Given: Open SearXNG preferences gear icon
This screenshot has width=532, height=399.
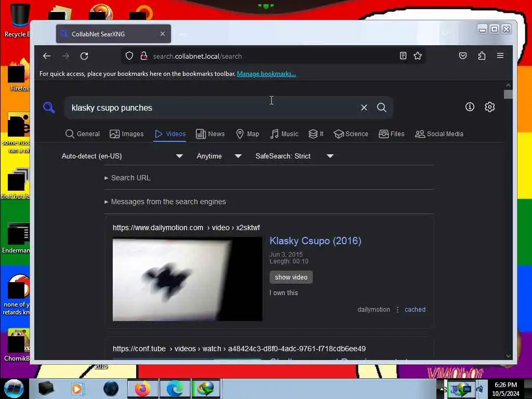Looking at the screenshot, I should 489,107.
